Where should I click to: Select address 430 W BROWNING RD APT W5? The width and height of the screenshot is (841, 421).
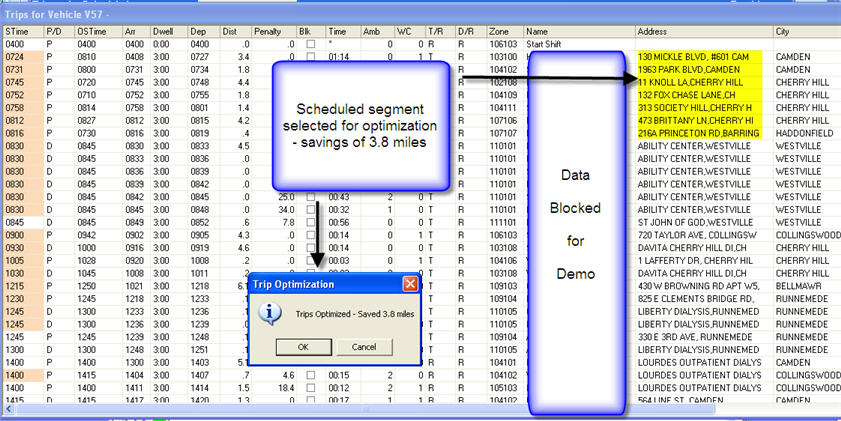(x=704, y=286)
